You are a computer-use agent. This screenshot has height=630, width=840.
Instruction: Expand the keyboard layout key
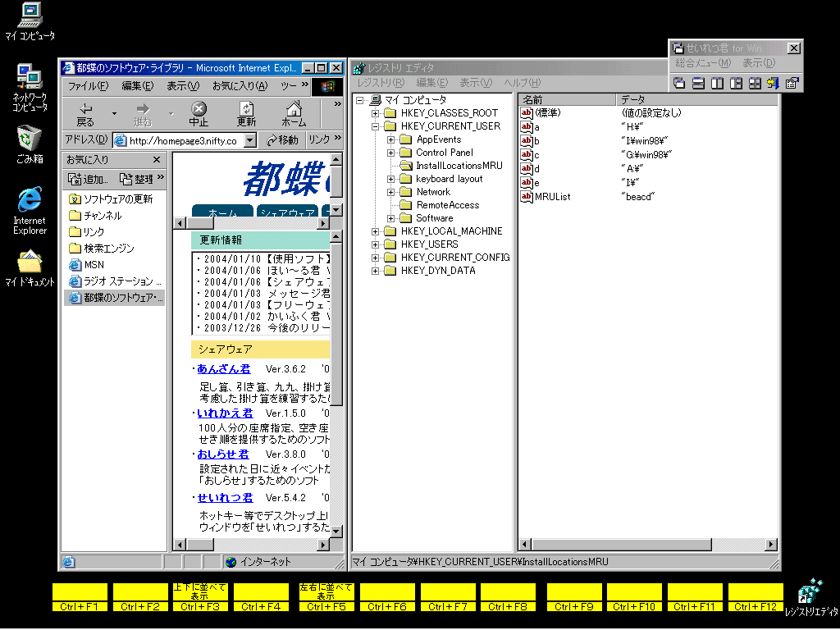[x=391, y=179]
